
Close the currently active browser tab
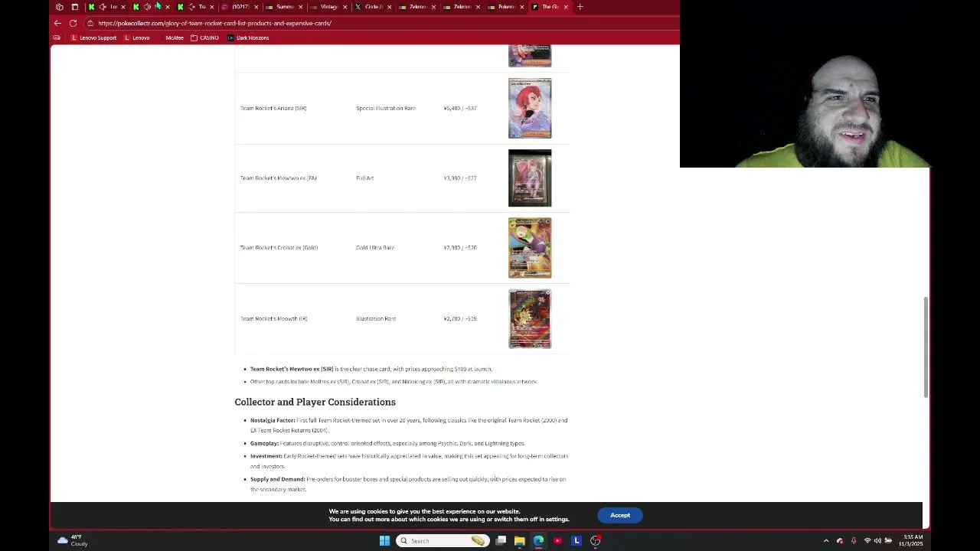pos(566,7)
